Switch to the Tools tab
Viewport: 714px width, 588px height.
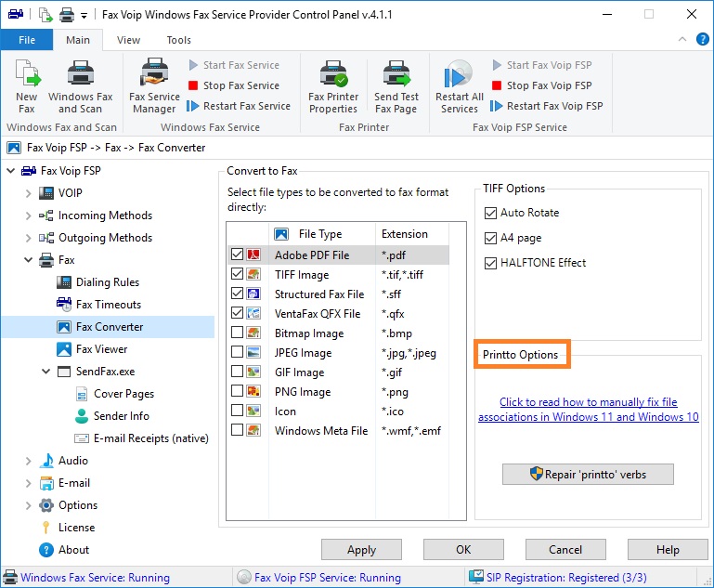178,40
